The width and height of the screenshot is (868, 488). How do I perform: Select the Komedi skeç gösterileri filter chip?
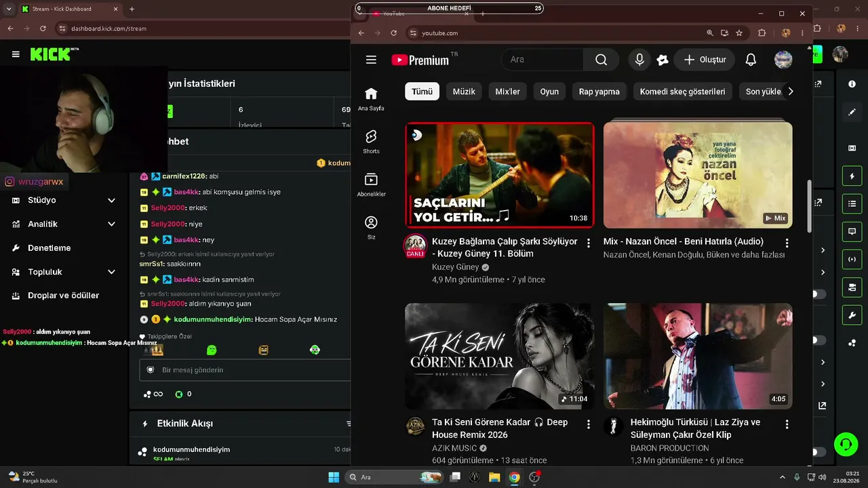pos(682,91)
